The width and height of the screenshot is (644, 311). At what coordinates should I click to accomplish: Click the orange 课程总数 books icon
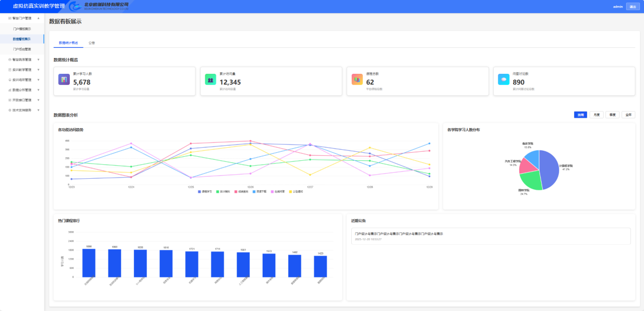coord(357,79)
